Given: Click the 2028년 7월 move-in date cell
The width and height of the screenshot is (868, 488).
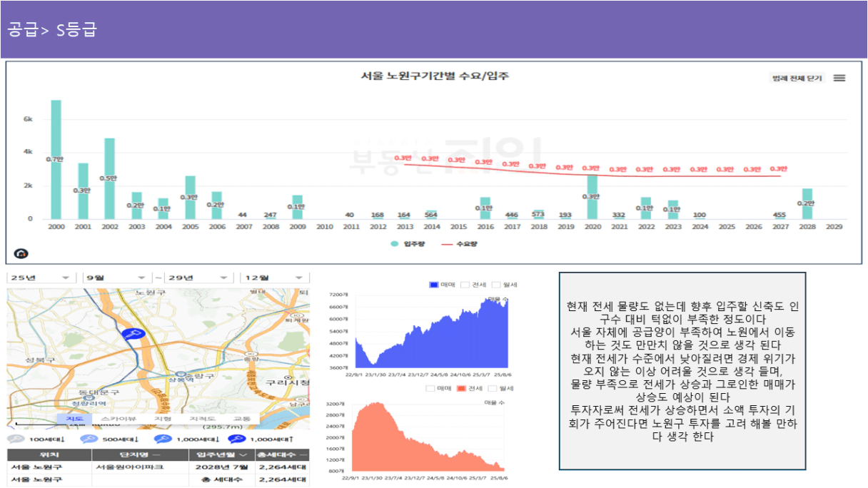Looking at the screenshot, I should coord(221,467).
